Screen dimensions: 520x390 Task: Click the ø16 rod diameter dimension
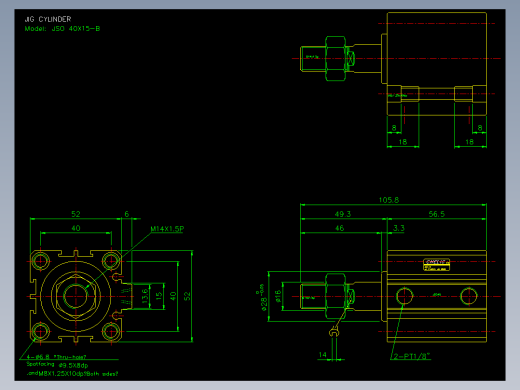click(278, 296)
